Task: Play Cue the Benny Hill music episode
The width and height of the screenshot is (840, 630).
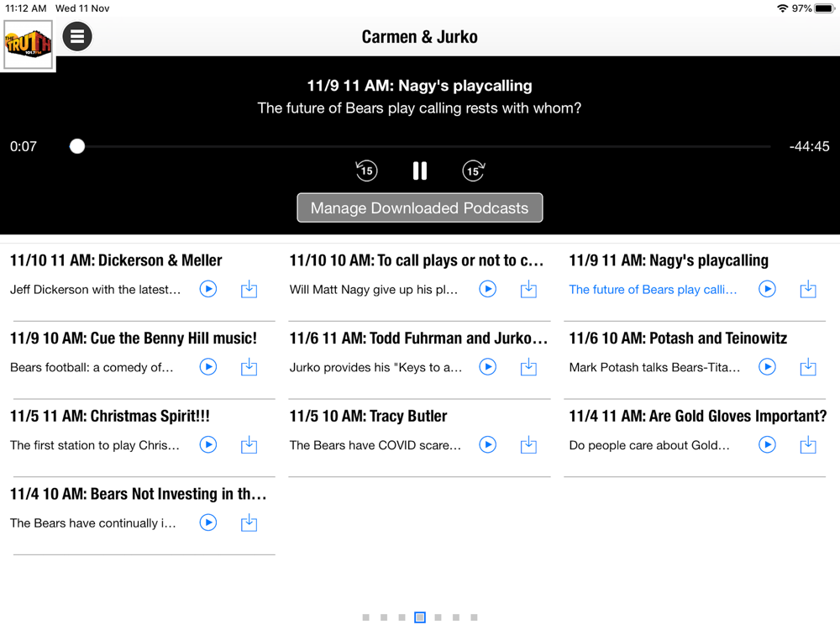Action: click(x=208, y=367)
